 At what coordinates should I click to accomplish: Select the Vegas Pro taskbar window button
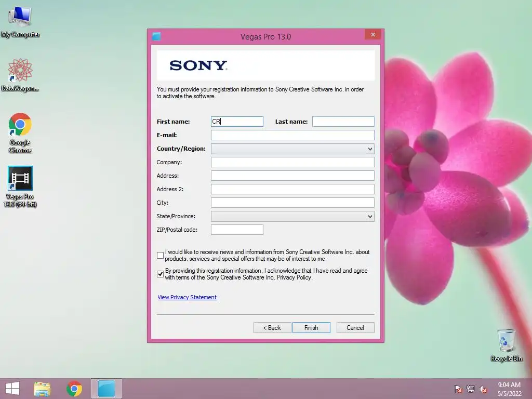click(x=106, y=389)
